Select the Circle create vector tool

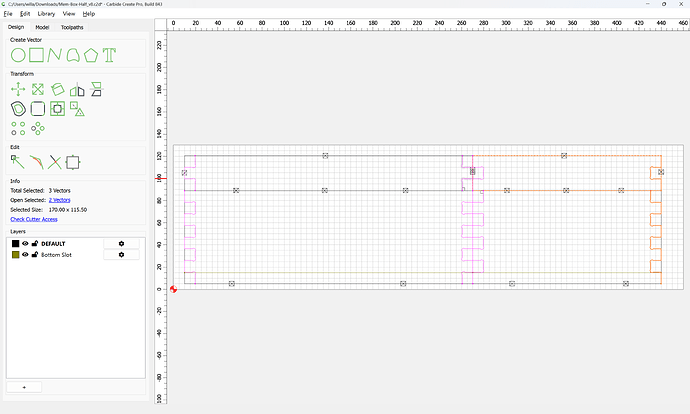click(18, 55)
